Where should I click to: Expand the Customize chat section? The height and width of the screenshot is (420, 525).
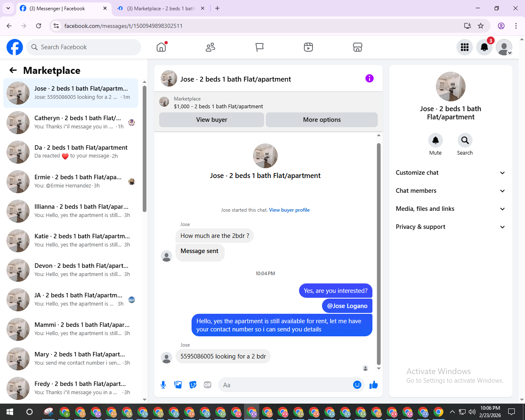click(450, 173)
